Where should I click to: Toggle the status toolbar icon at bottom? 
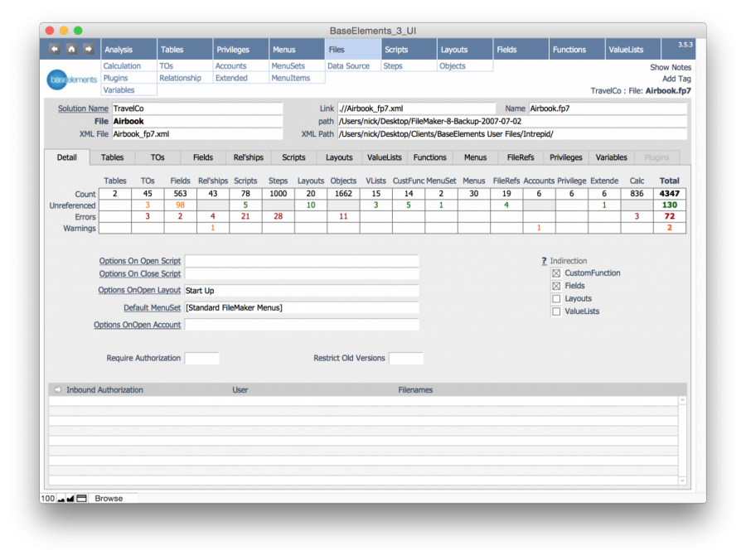tap(81, 499)
